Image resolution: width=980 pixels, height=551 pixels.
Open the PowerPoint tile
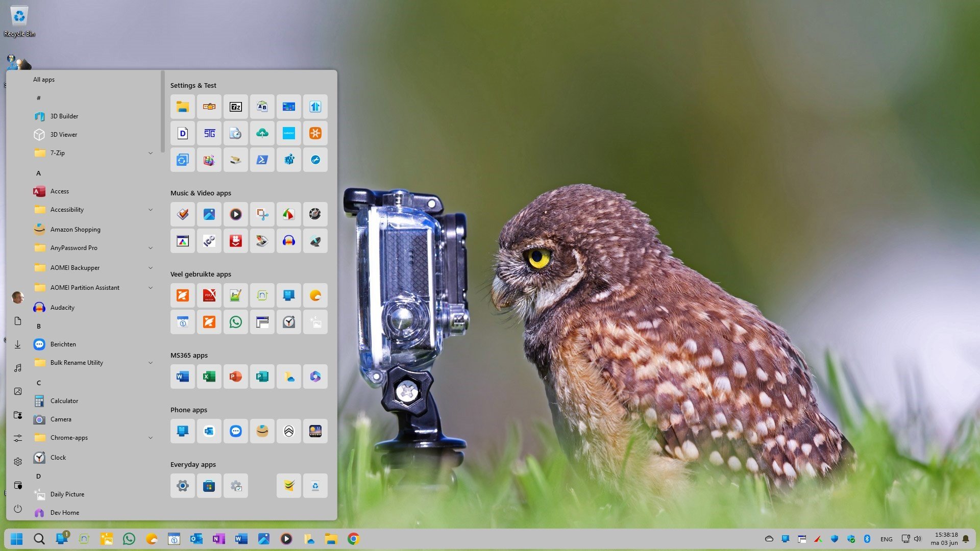click(235, 377)
